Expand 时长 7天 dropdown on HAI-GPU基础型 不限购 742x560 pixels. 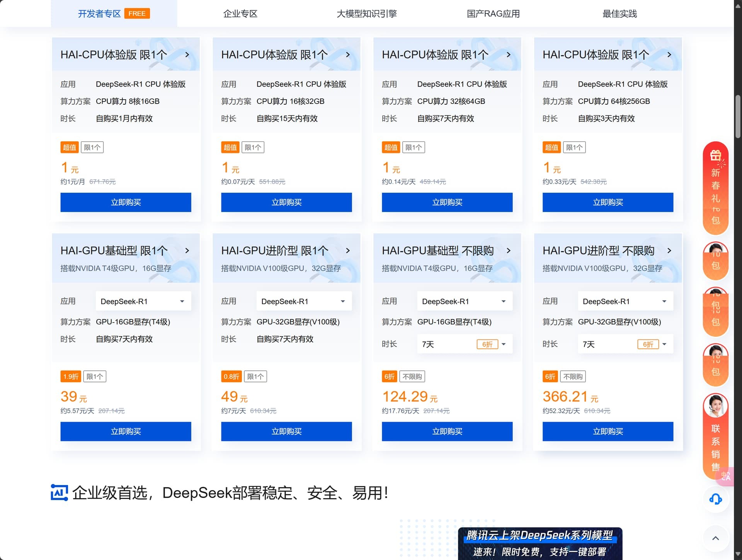coord(465,344)
